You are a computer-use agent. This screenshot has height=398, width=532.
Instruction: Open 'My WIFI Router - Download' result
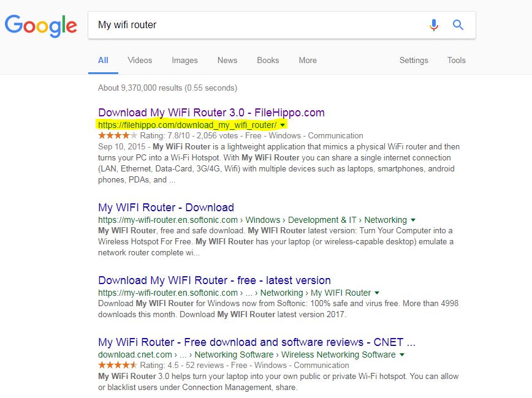(x=166, y=208)
